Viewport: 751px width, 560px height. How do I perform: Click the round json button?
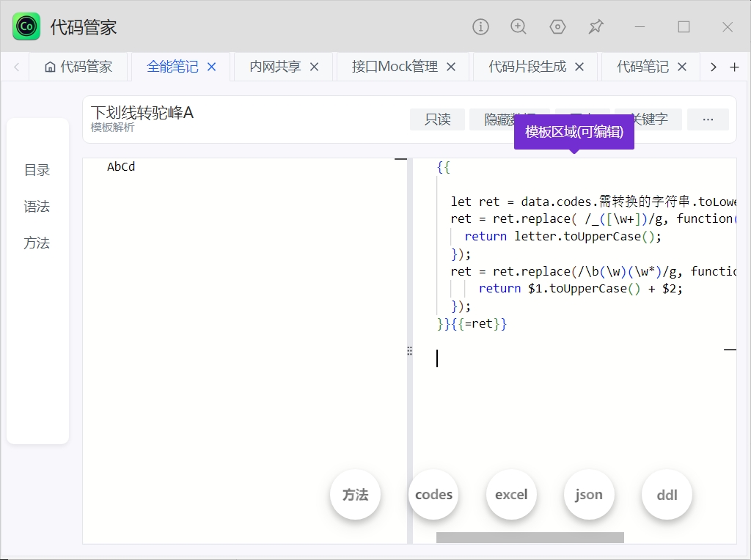[589, 495]
